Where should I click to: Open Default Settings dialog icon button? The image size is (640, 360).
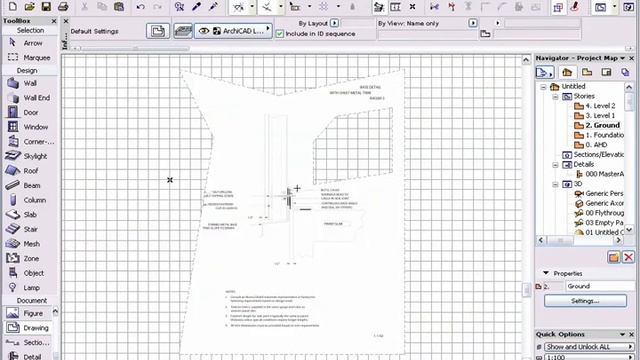point(158,31)
